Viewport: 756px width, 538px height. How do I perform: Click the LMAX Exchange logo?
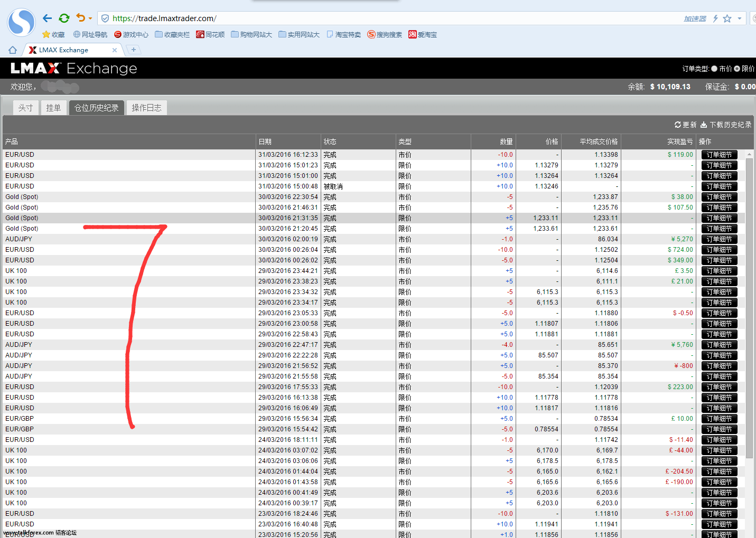click(74, 69)
